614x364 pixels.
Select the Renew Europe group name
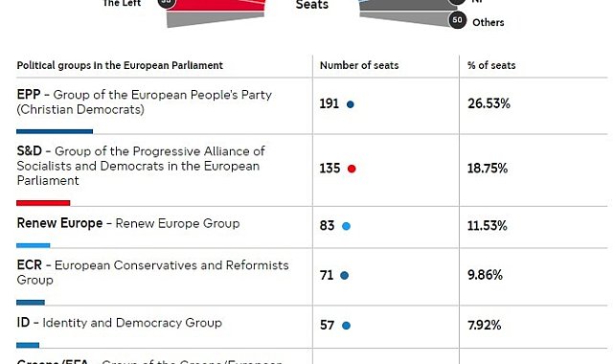59,223
